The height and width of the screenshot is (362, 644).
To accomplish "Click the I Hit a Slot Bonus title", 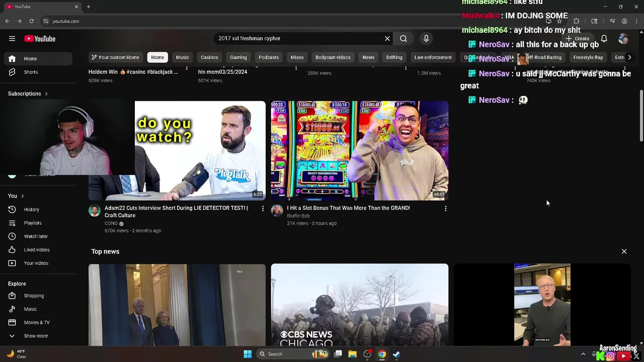I will (348, 208).
